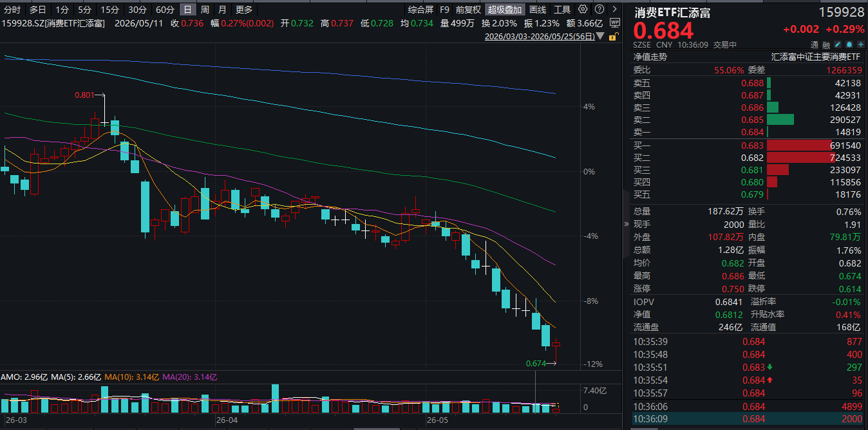Add to watchlist plus icon
The width and height of the screenshot is (868, 430).
point(860,44)
